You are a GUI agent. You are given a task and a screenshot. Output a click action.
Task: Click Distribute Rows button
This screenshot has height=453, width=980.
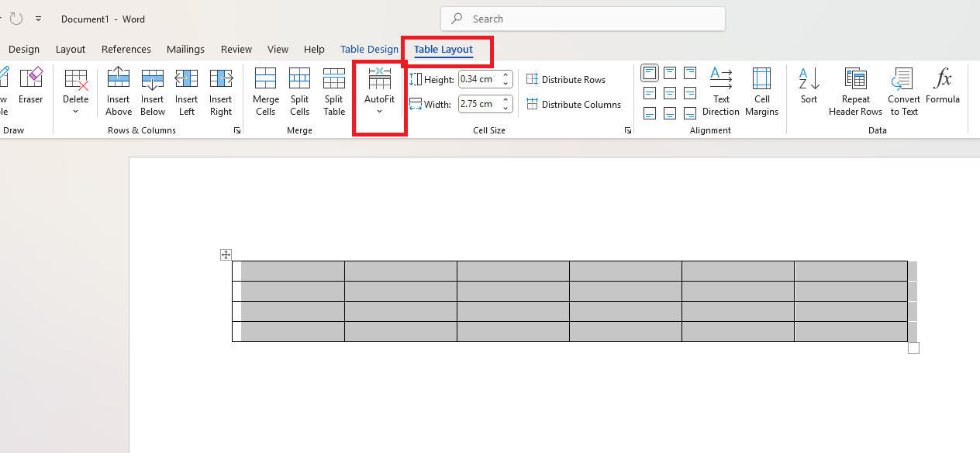tap(566, 80)
